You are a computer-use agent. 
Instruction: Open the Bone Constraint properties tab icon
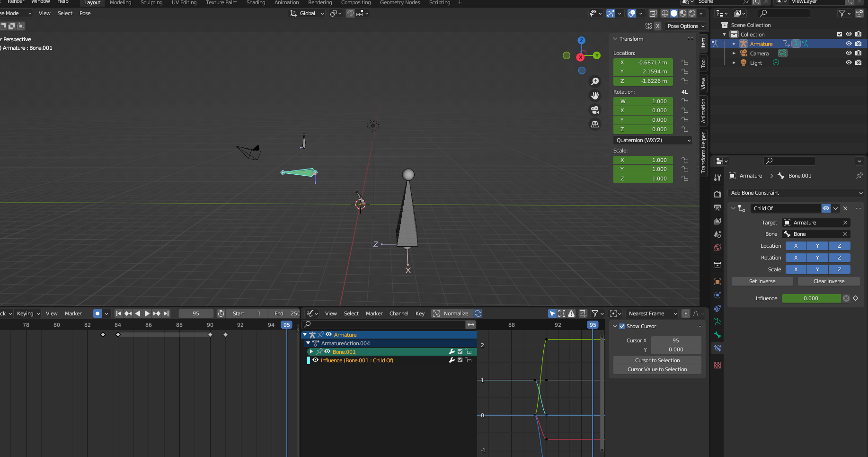717,348
